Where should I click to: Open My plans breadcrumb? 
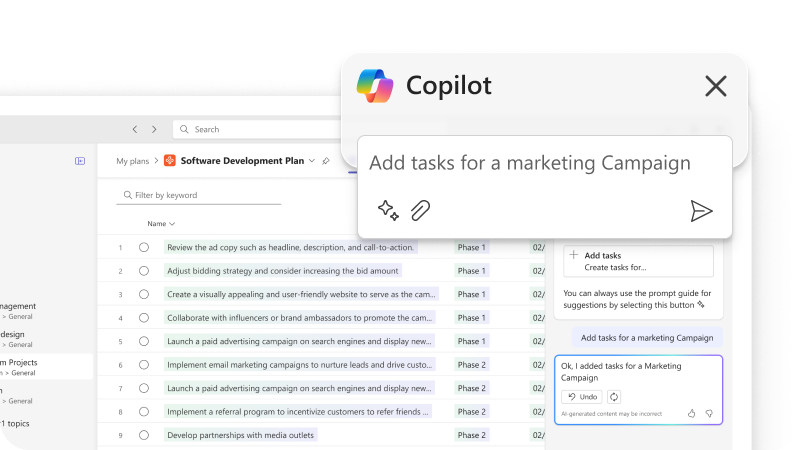point(133,161)
